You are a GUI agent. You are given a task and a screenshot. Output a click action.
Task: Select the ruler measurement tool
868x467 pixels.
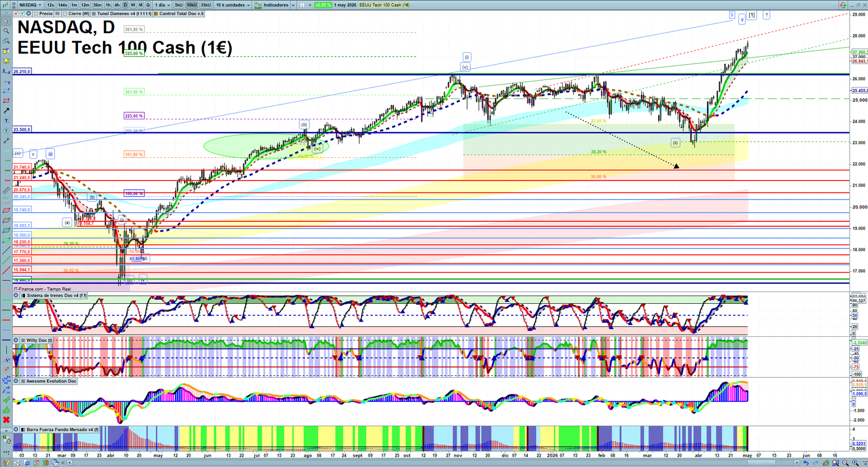coord(6,191)
